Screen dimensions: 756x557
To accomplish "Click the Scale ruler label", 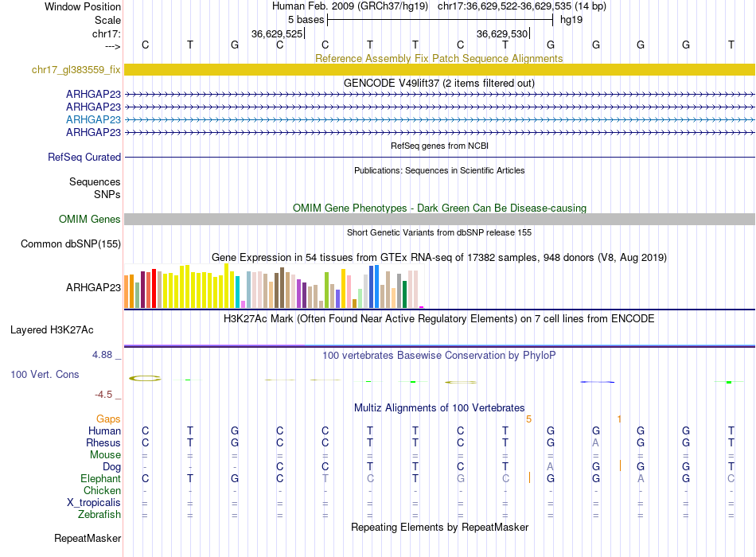I will click(x=108, y=20).
